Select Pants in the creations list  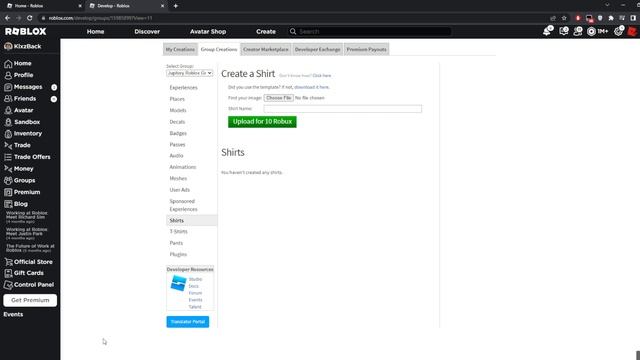point(176,243)
